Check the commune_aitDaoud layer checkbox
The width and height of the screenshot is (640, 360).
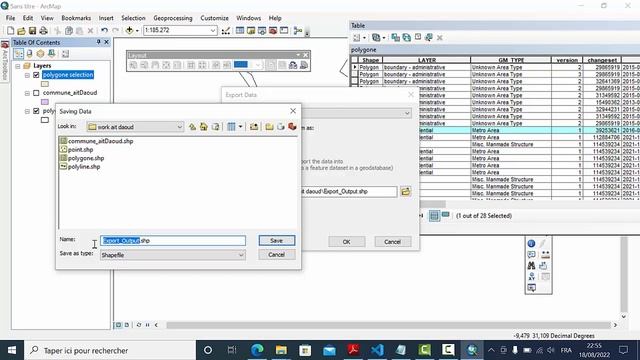36,93
